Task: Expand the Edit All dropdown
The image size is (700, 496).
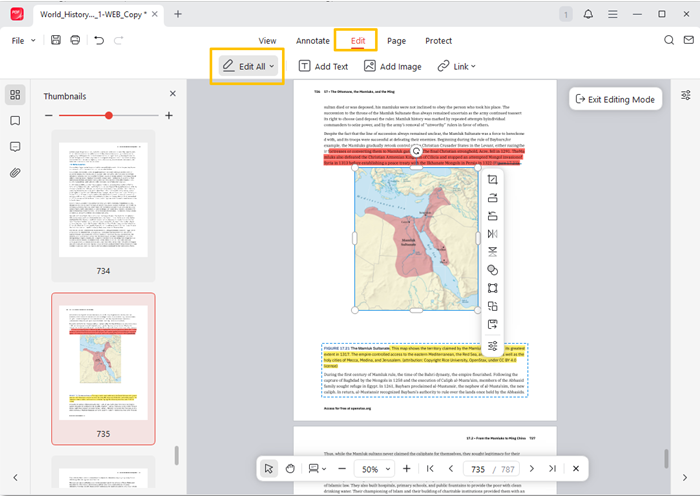Action: point(248,67)
